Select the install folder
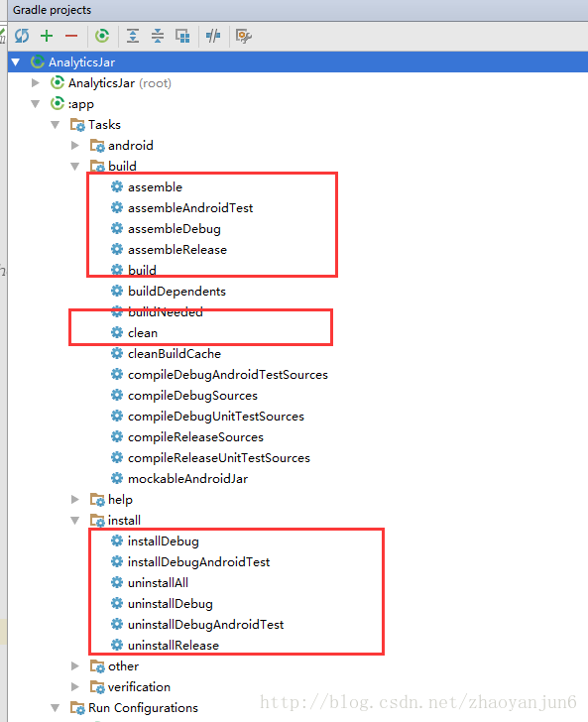 (x=124, y=521)
